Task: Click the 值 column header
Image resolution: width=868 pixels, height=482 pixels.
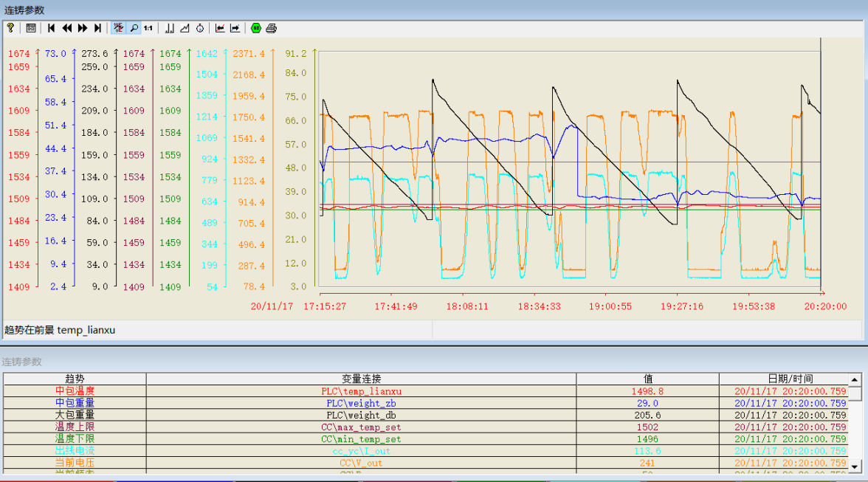Action: (x=648, y=379)
